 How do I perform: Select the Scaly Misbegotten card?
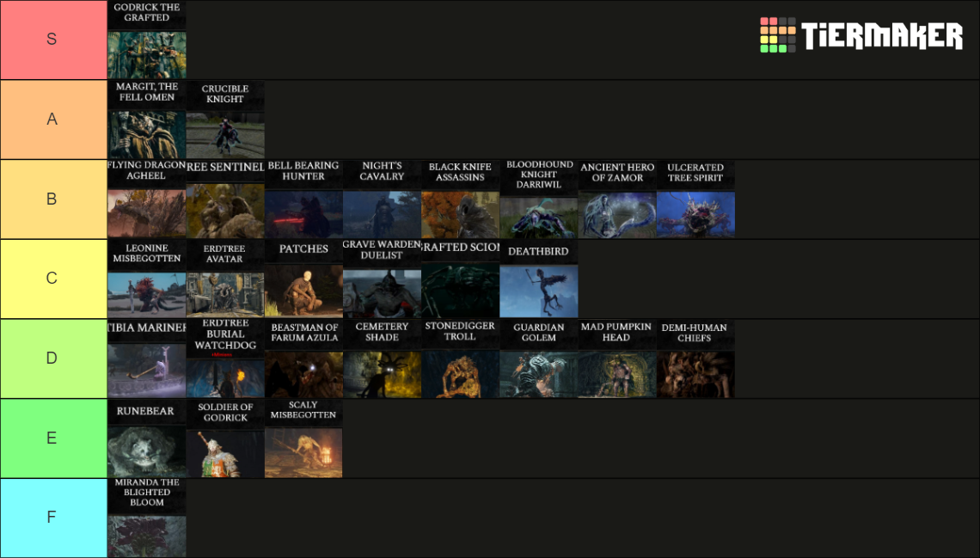pos(303,438)
